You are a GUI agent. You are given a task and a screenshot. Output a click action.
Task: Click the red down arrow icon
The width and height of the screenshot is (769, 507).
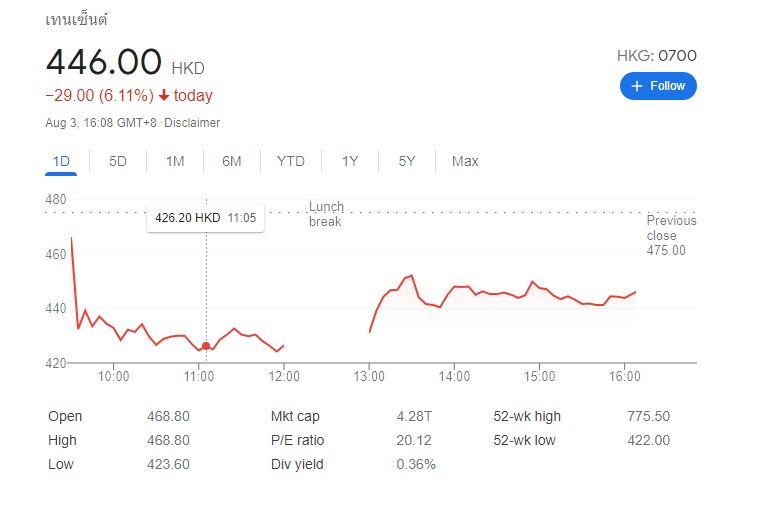coord(164,95)
